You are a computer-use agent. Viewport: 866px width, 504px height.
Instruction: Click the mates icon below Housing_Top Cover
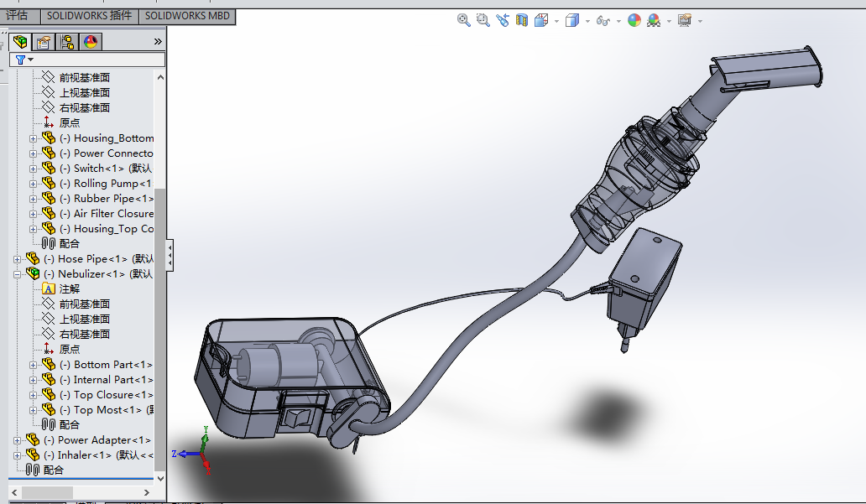tap(49, 243)
